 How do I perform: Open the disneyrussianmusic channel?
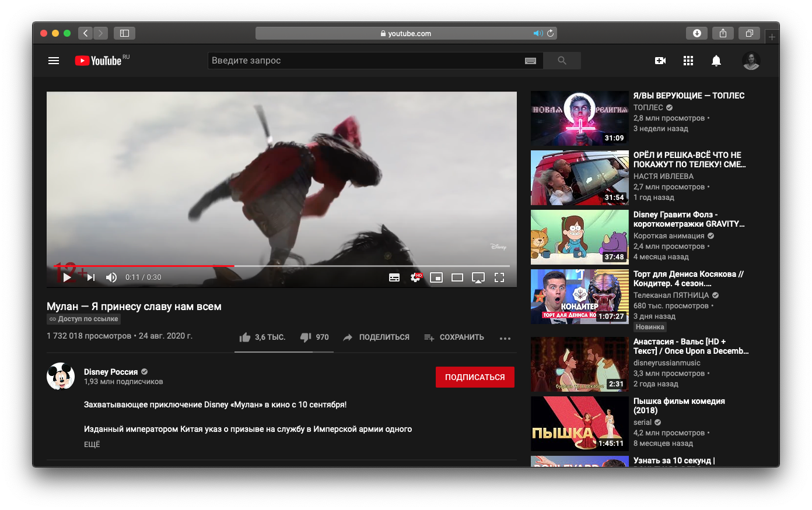click(667, 363)
